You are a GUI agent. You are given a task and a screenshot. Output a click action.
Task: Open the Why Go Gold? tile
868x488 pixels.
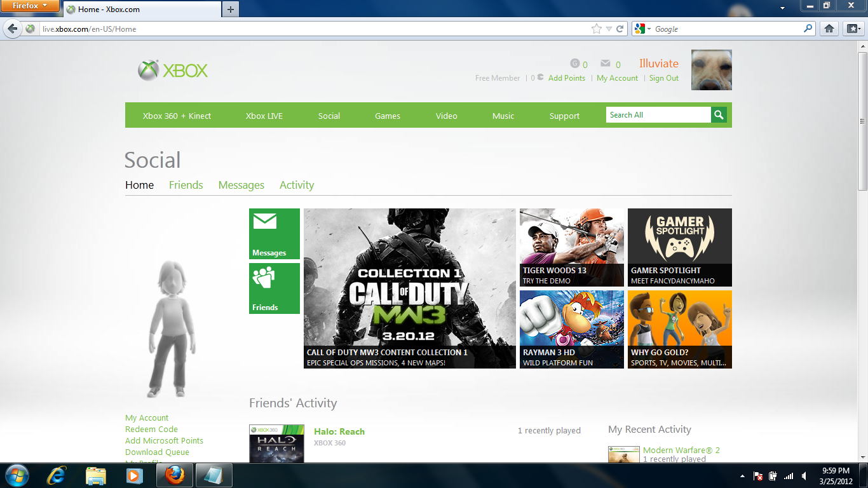click(x=680, y=329)
